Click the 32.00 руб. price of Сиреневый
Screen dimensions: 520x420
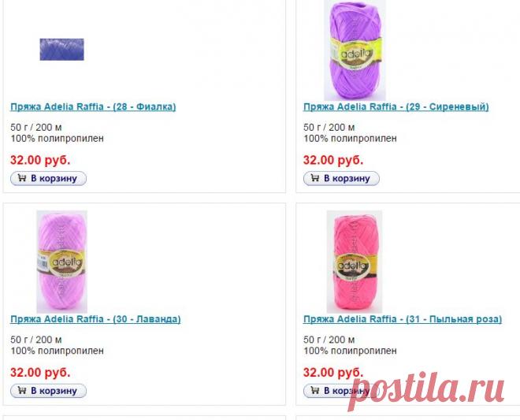[x=333, y=160]
